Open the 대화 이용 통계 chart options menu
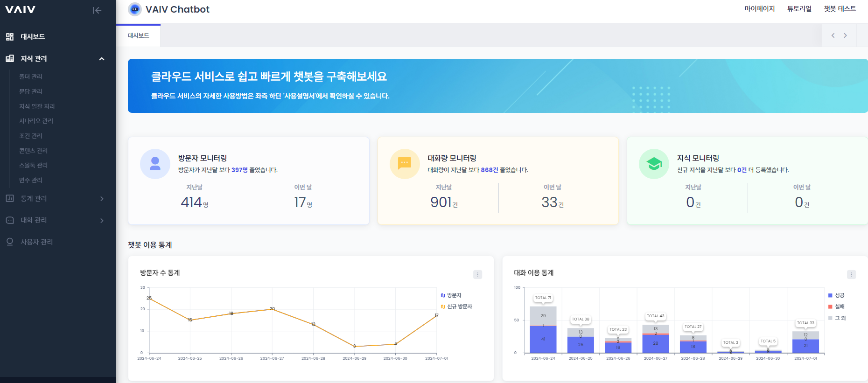868x383 pixels. pos(851,274)
